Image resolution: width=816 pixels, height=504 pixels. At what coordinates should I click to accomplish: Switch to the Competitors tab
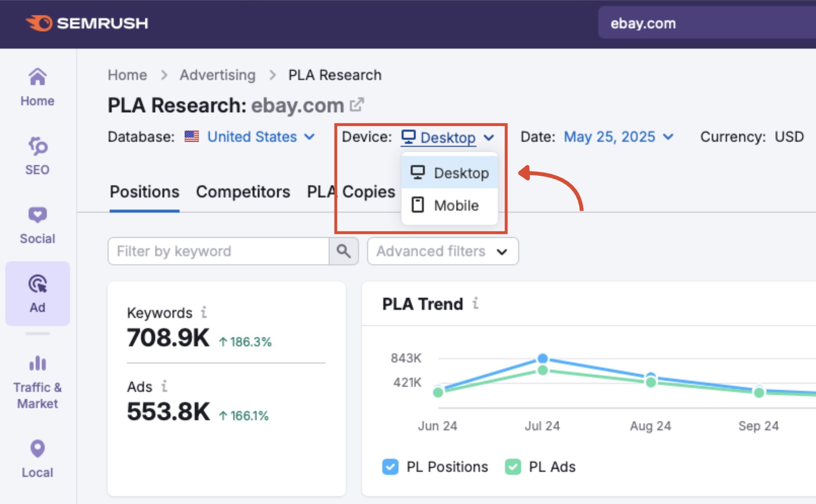pyautogui.click(x=243, y=192)
